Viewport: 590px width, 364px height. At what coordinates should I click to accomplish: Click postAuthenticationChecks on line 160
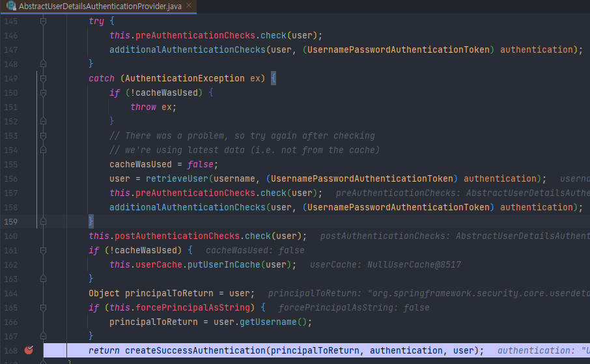(177, 236)
